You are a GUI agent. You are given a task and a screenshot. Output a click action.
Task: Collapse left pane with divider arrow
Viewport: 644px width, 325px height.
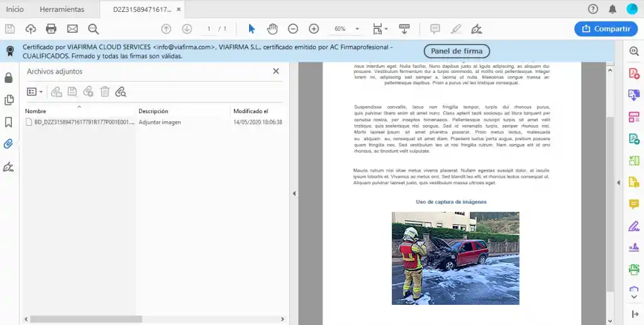[x=294, y=194]
